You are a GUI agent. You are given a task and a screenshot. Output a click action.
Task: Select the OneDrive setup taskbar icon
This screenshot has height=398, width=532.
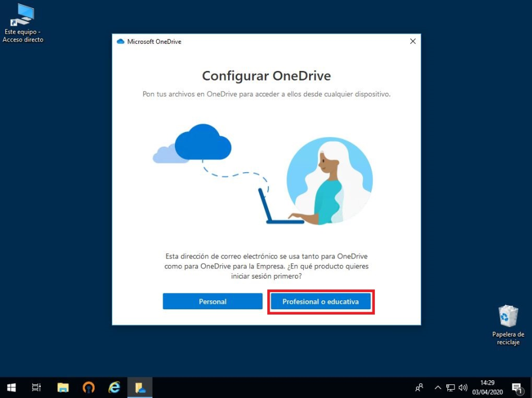coord(140,387)
